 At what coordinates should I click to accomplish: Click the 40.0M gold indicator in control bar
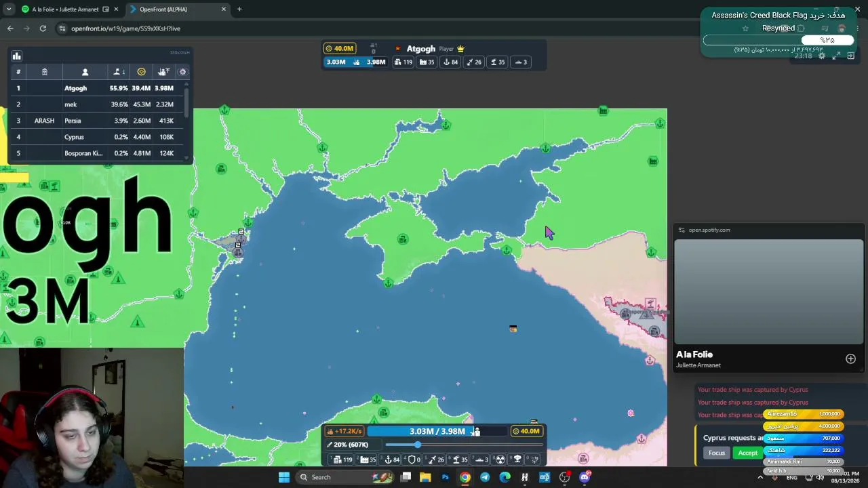(x=526, y=431)
